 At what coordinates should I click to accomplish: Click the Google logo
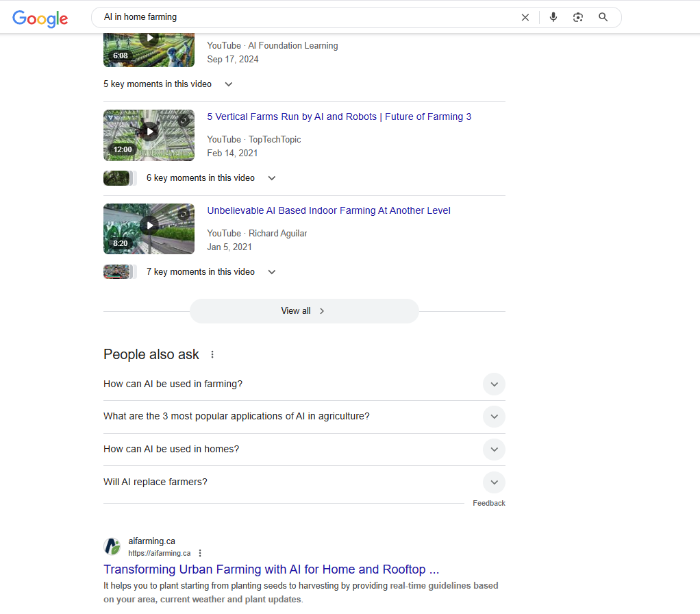[x=40, y=19]
